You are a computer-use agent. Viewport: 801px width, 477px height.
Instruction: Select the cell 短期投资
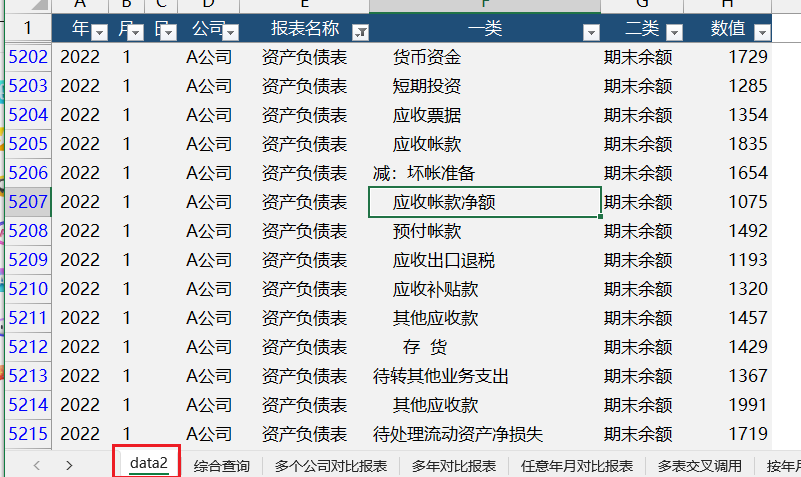[x=484, y=86]
